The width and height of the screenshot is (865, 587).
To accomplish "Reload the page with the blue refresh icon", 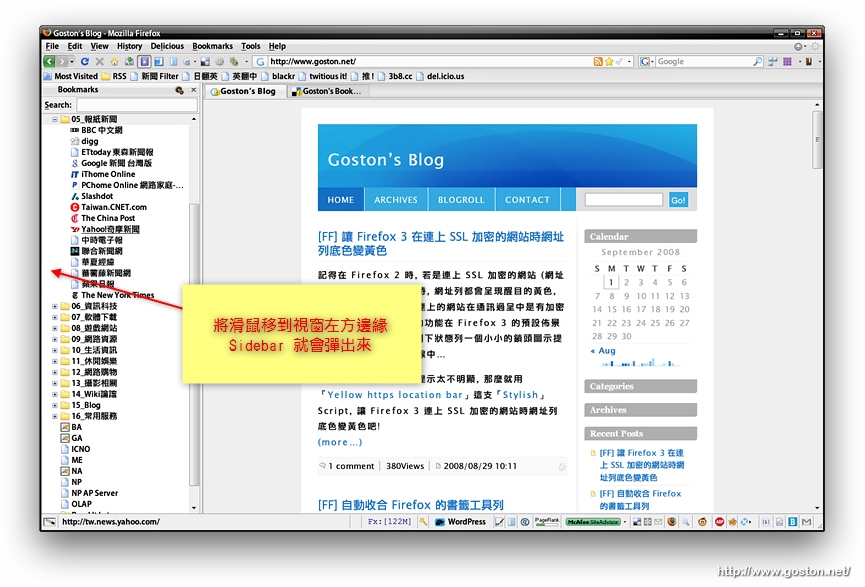I will pyautogui.click(x=84, y=61).
